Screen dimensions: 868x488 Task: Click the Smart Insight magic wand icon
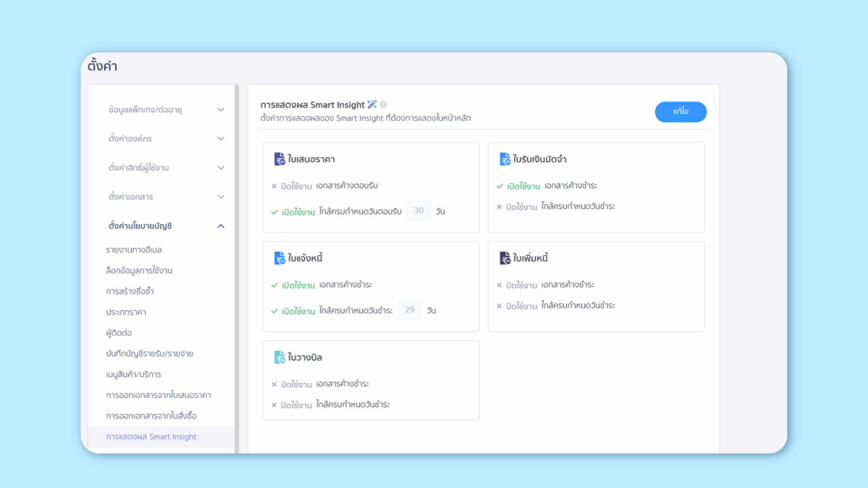[x=372, y=104]
